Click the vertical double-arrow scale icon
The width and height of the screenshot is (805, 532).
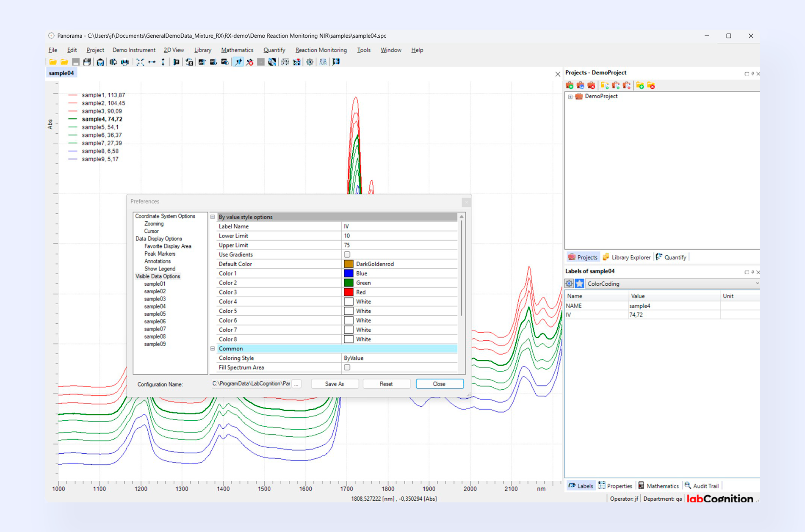point(163,62)
